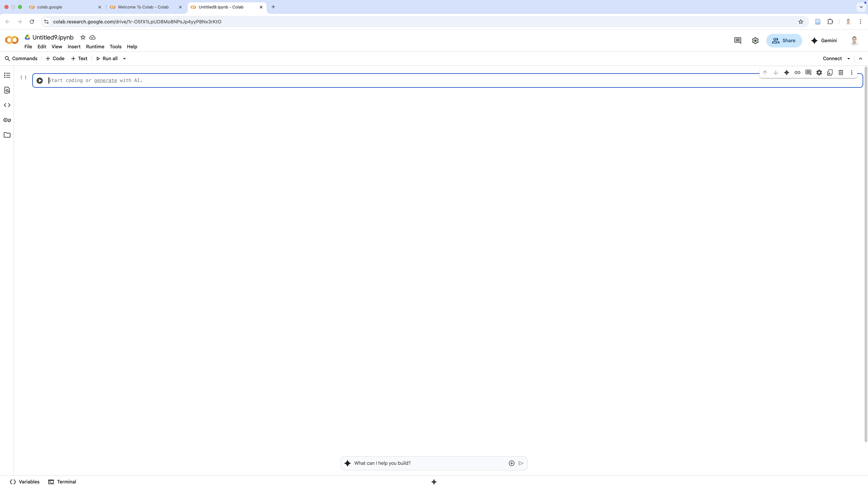Image resolution: width=868 pixels, height=488 pixels.
Task: Run the empty code cell
Action: [x=40, y=80]
